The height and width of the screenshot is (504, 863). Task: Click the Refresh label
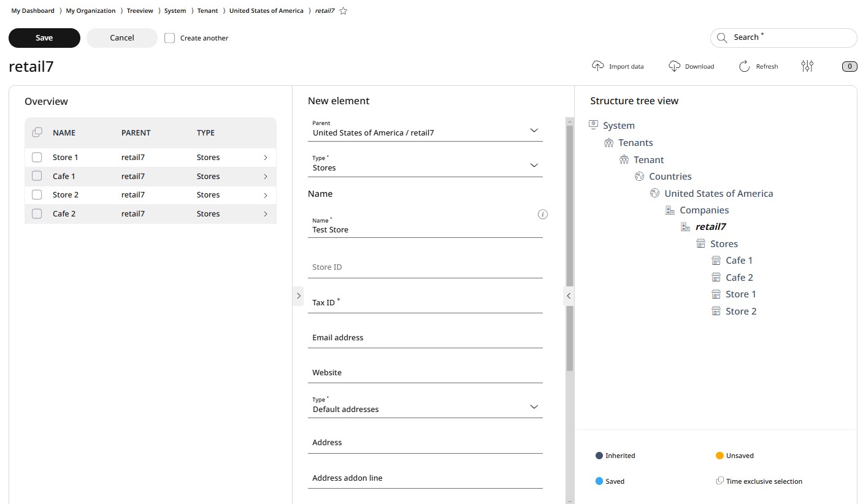pyautogui.click(x=767, y=67)
